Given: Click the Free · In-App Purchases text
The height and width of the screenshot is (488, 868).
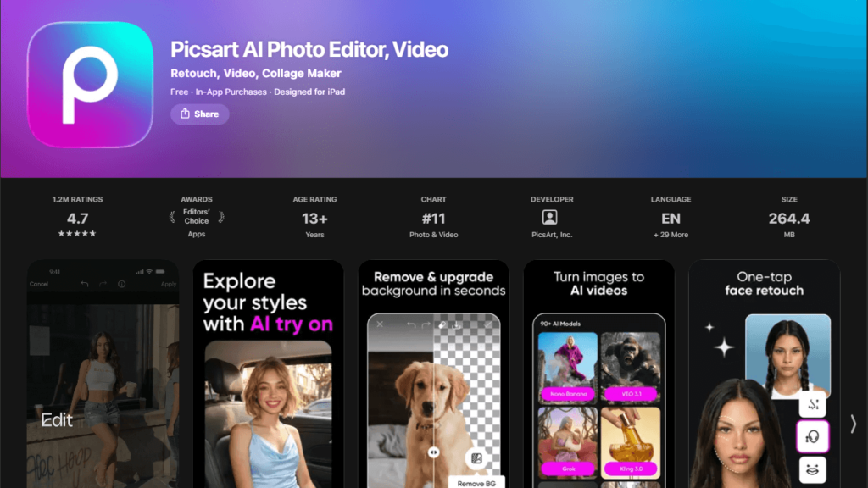Looking at the screenshot, I should [219, 91].
